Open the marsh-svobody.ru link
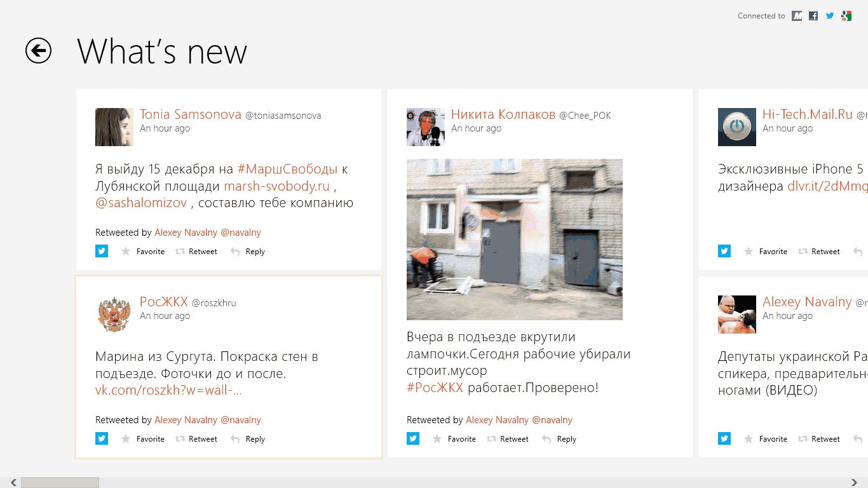The height and width of the screenshot is (488, 868). pos(277,186)
